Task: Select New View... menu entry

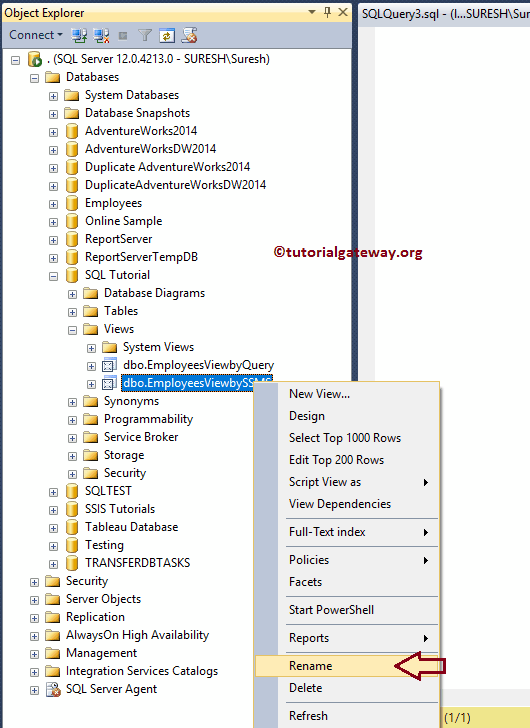Action: [346, 394]
